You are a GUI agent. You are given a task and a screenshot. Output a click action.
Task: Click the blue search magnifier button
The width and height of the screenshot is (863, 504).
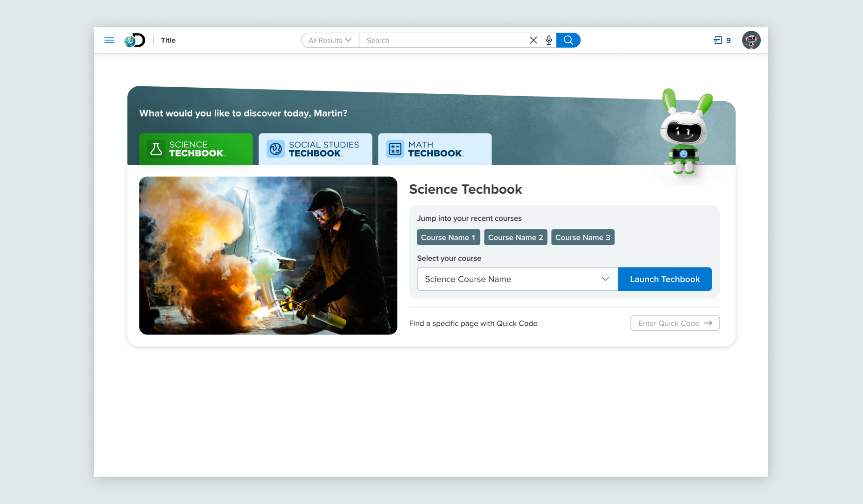coord(568,40)
